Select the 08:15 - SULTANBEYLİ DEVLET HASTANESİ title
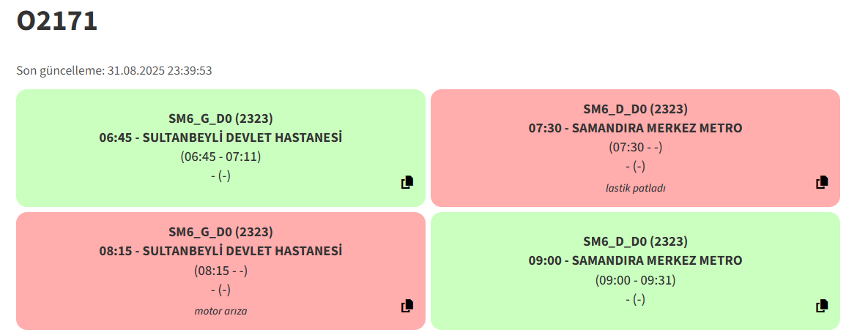 [x=221, y=251]
